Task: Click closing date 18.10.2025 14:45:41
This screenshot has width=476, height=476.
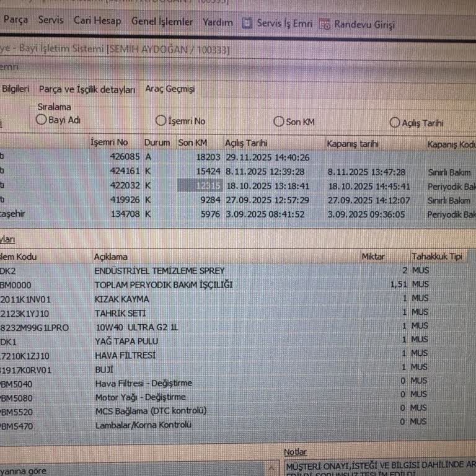Action: pyautogui.click(x=369, y=186)
